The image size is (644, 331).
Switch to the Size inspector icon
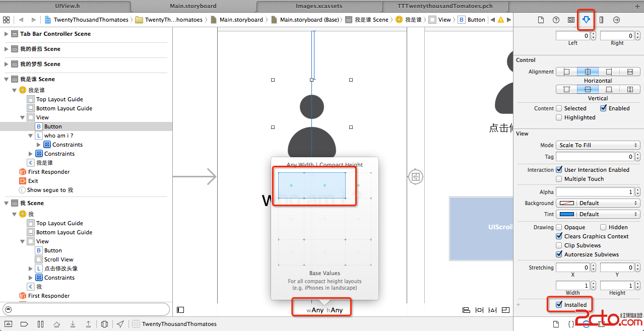(601, 20)
